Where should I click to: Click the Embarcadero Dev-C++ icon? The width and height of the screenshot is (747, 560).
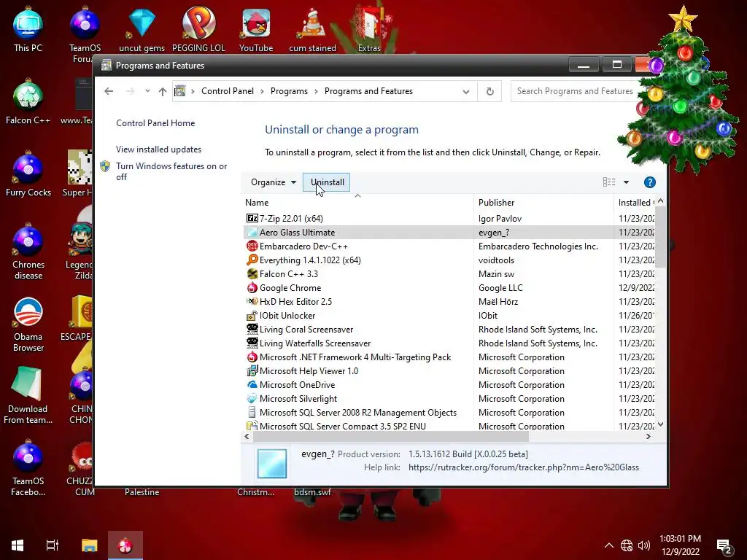252,246
